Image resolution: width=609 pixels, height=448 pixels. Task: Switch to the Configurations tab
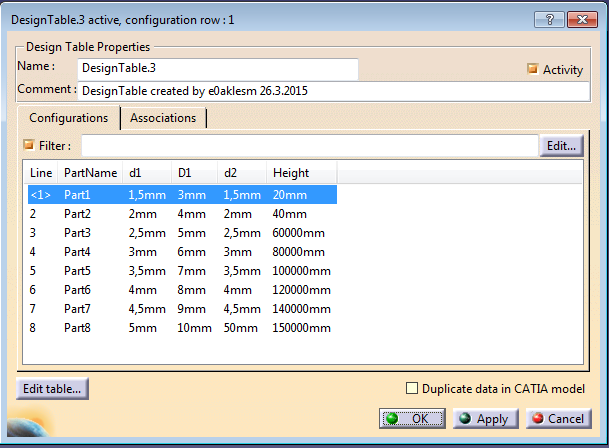point(69,118)
